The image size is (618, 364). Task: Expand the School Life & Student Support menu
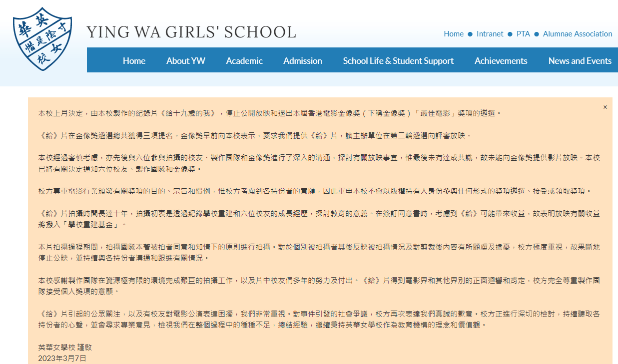point(398,60)
